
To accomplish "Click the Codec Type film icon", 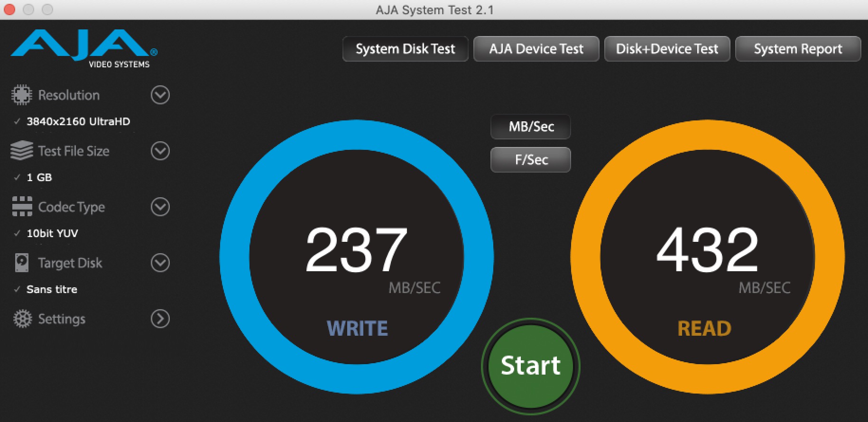I will click(22, 207).
